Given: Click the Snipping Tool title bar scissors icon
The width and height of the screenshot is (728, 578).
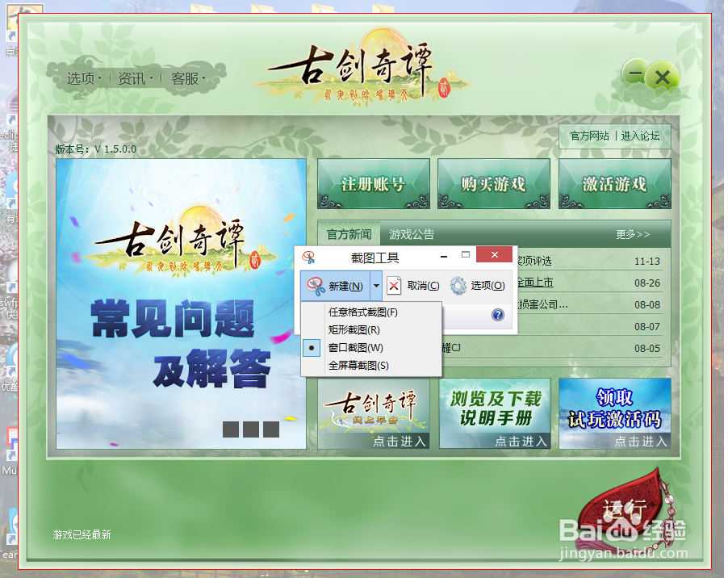Looking at the screenshot, I should 309,258.
